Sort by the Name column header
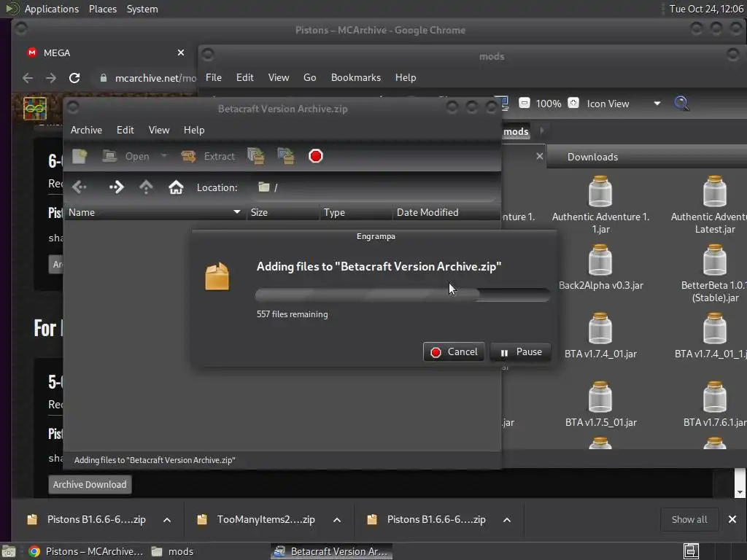Image resolution: width=747 pixels, height=560 pixels. click(x=155, y=212)
